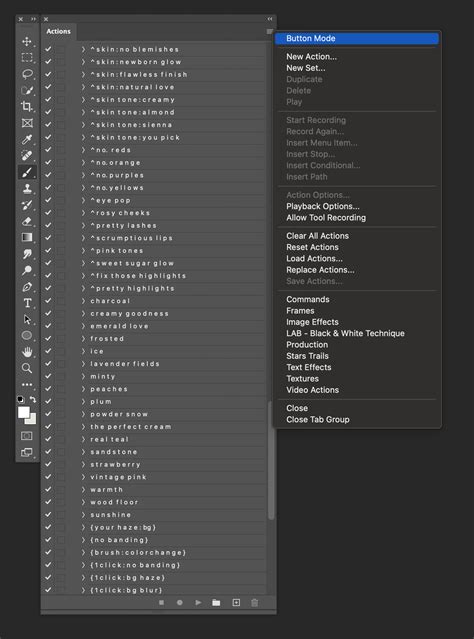Toggle checkmark for {no banding}
The image size is (474, 639).
pos(48,540)
